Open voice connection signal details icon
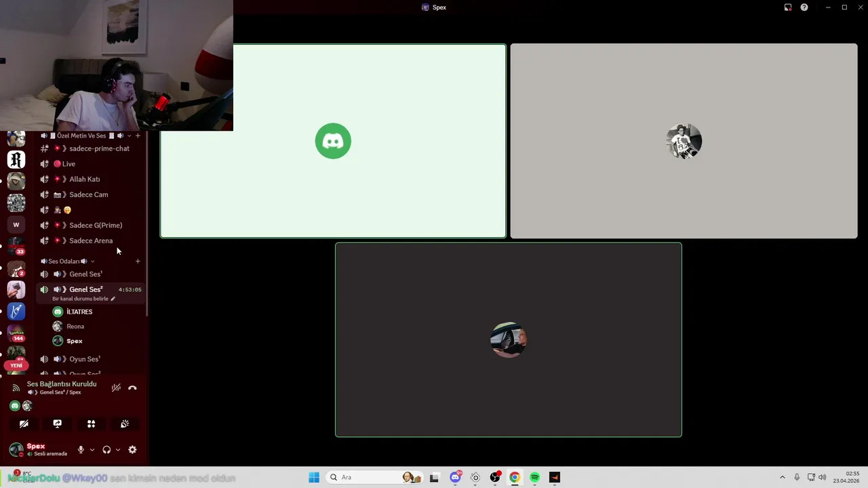Viewport: 868px width, 488px height. tap(16, 388)
